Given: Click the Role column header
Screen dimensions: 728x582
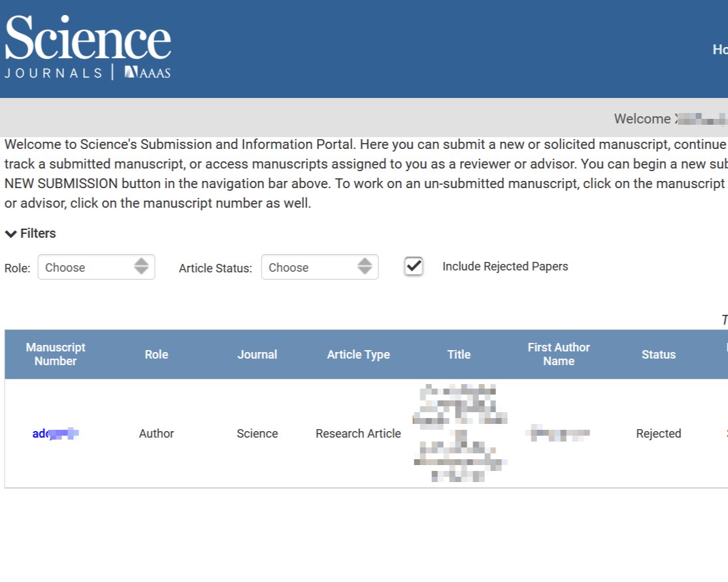Looking at the screenshot, I should (x=156, y=355).
